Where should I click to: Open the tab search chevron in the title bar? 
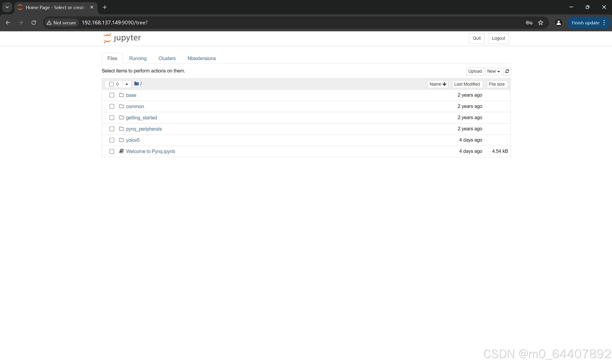coord(7,7)
